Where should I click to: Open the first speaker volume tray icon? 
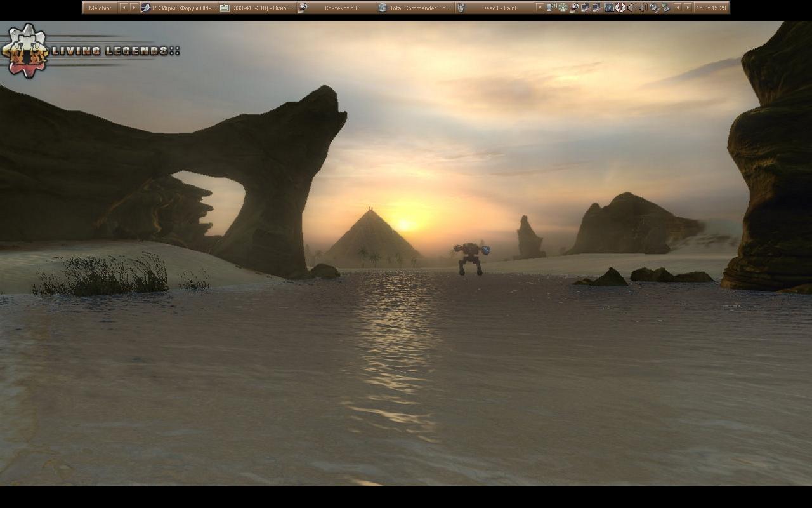(x=632, y=8)
